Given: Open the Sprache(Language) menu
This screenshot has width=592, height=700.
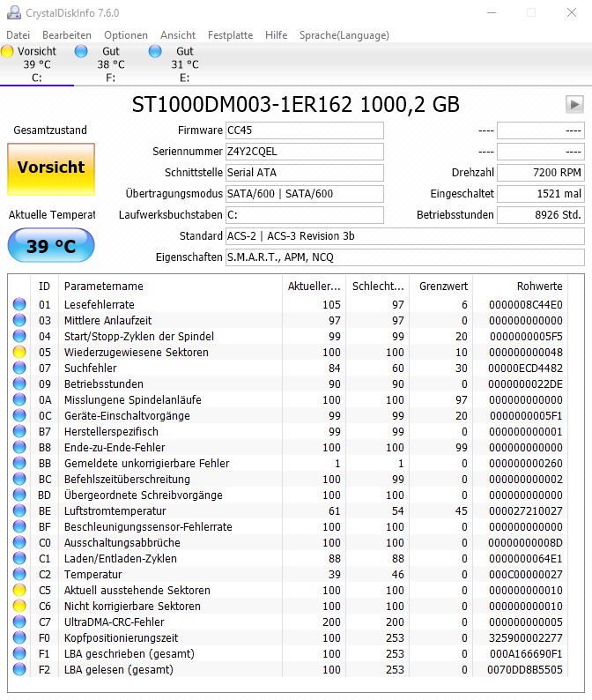Looking at the screenshot, I should pos(344,35).
